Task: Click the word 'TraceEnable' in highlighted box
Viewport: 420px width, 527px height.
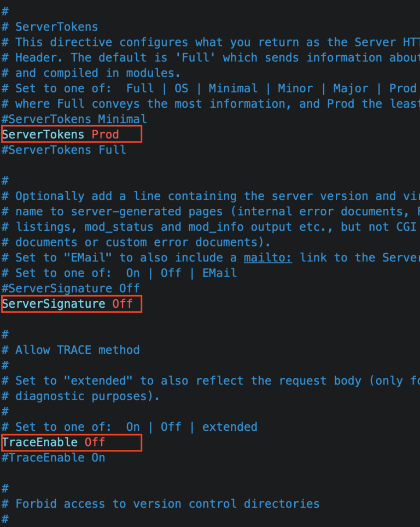Action: (40, 442)
